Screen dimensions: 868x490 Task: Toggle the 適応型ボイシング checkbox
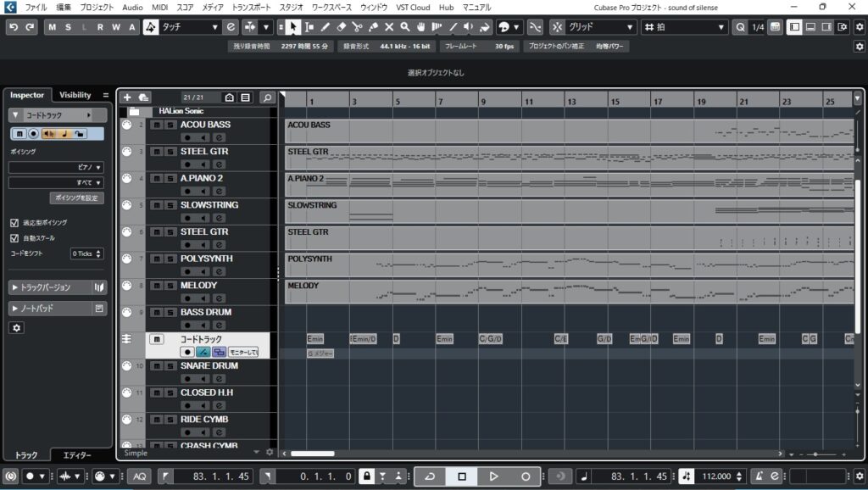pyautogui.click(x=14, y=222)
